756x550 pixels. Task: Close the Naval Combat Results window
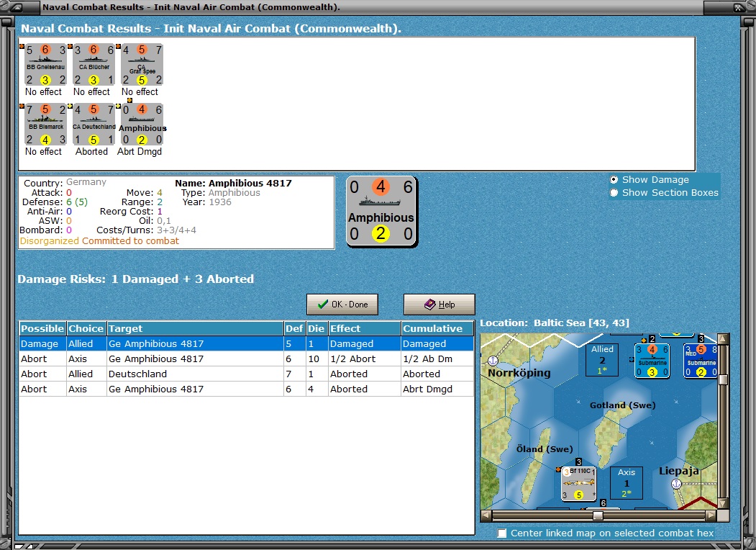coord(739,7)
